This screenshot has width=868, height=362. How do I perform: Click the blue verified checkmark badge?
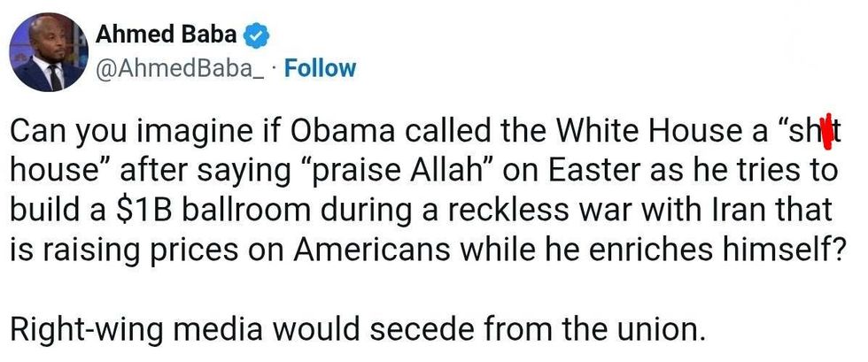256,36
